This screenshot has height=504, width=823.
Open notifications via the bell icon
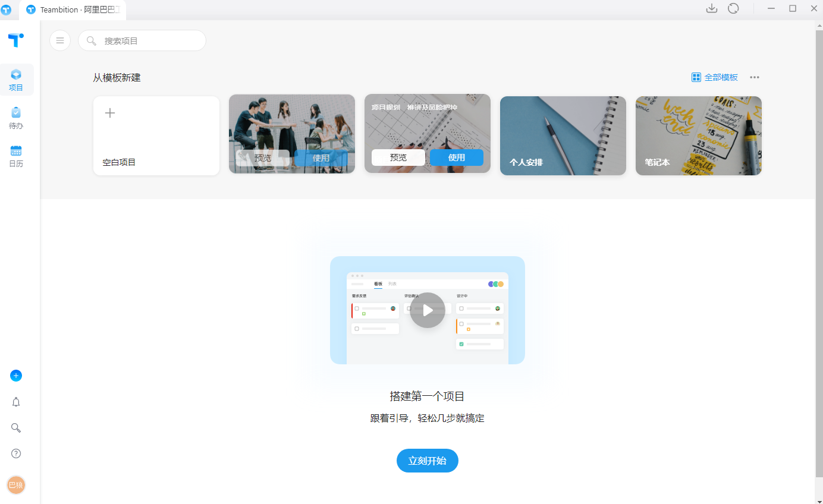(16, 402)
